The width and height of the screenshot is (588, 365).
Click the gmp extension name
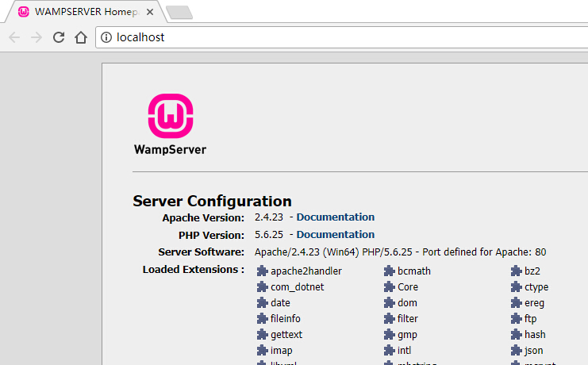[x=407, y=335]
